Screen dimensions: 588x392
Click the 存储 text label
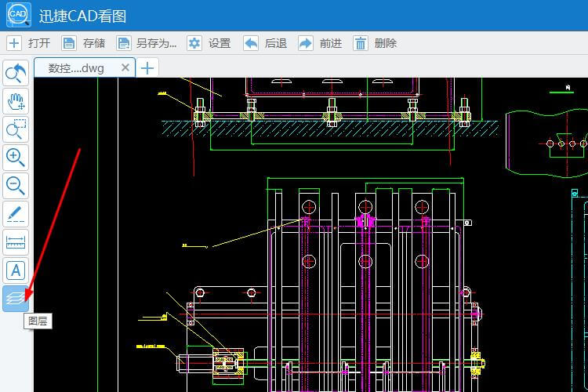(94, 43)
